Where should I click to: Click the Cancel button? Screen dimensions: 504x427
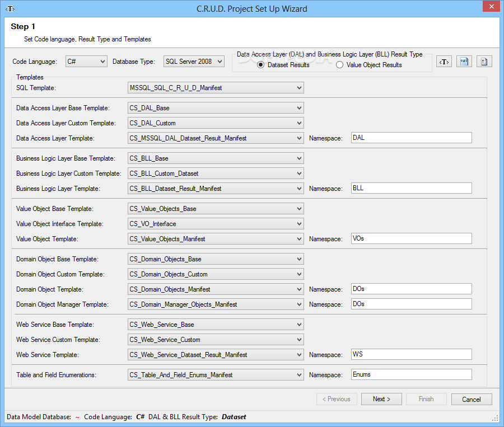(472, 399)
